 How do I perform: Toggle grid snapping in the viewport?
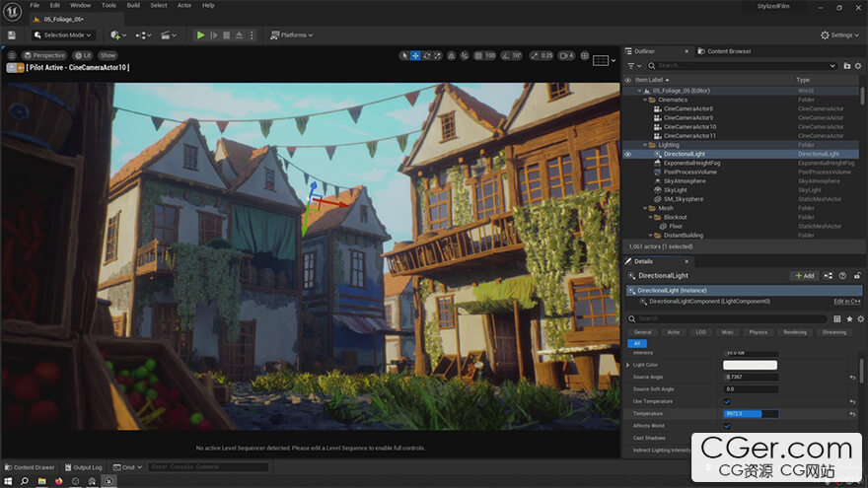pyautogui.click(x=478, y=55)
